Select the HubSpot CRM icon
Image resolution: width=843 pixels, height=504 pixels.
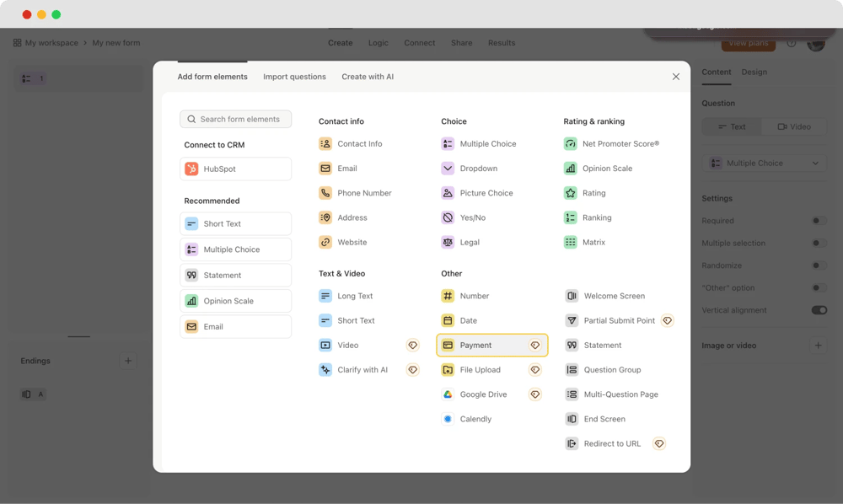191,169
